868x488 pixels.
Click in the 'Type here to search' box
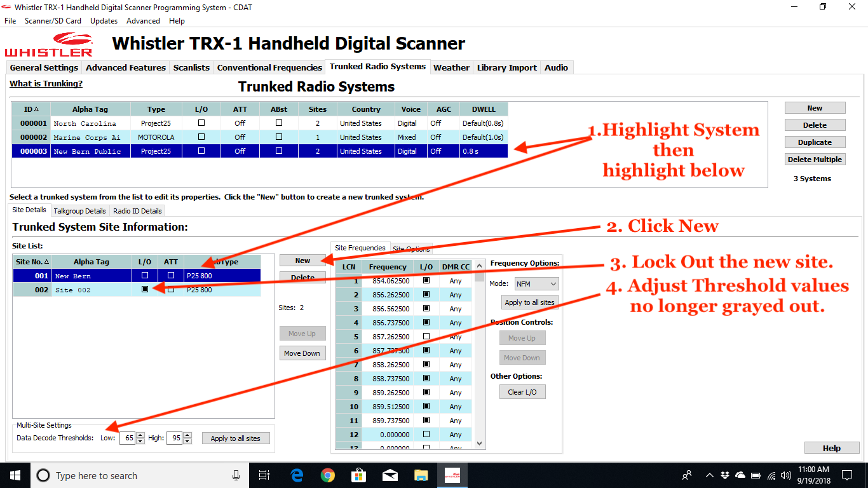coord(139,475)
